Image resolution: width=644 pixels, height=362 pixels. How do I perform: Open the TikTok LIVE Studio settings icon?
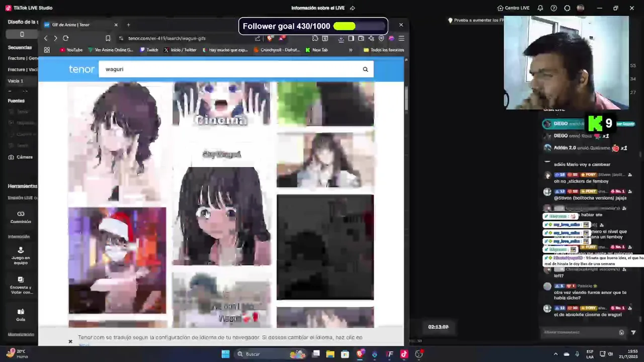pyautogui.click(x=567, y=8)
